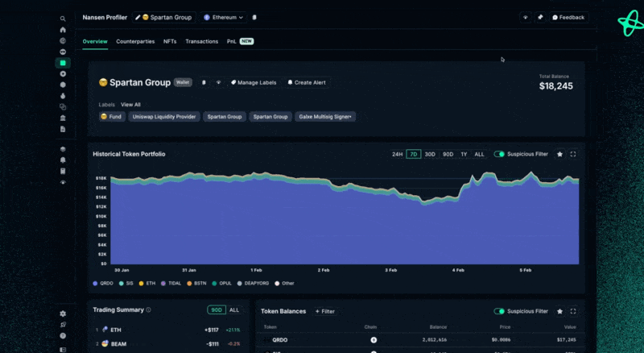
Task: Toggle watch eye icon beside Wallet badge
Action: click(218, 82)
